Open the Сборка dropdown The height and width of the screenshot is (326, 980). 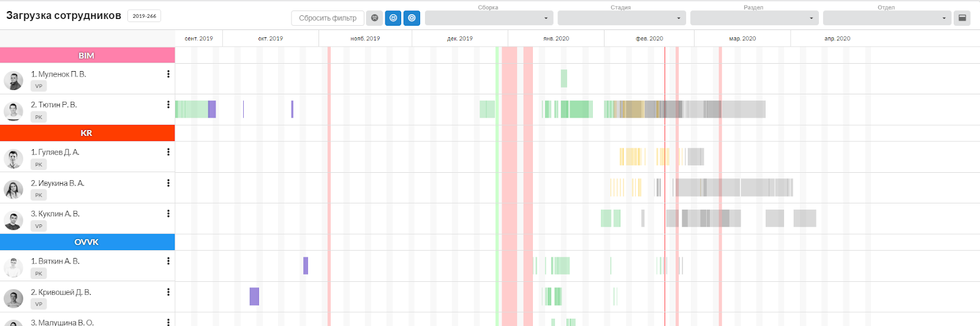point(489,18)
